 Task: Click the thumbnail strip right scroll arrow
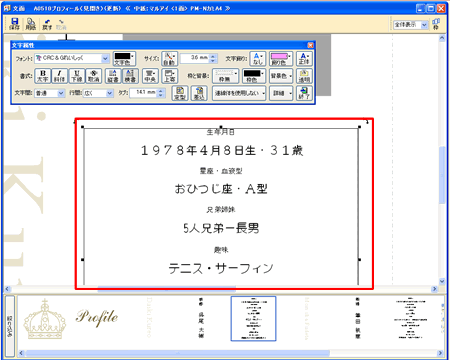pyautogui.click(x=440, y=353)
